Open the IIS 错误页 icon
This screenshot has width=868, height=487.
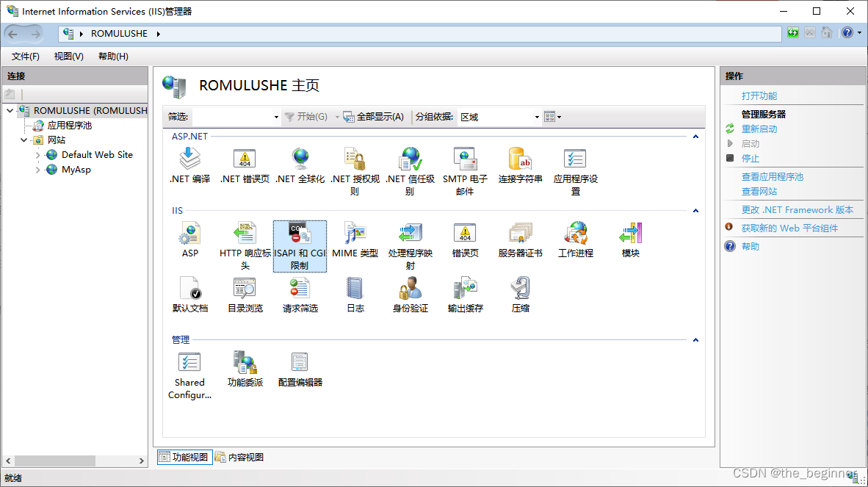(x=465, y=234)
